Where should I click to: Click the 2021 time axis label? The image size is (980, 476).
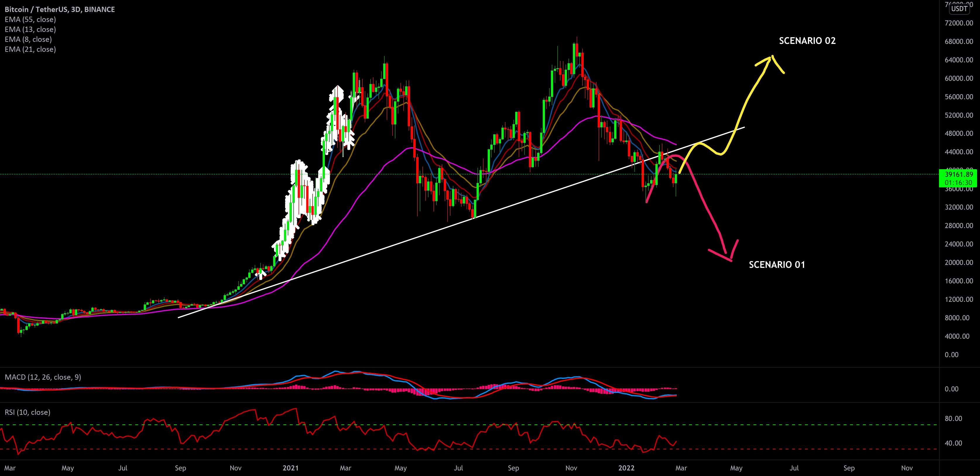point(291,468)
